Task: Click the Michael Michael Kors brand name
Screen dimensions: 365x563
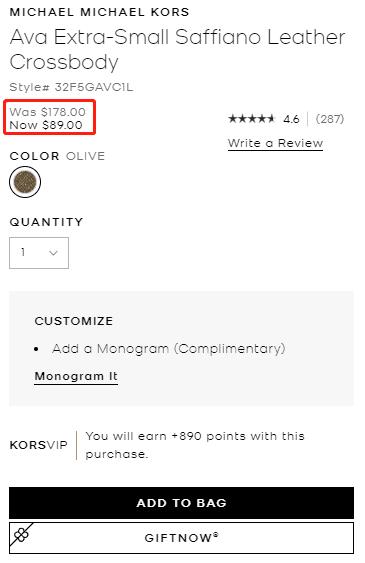Action: [99, 12]
